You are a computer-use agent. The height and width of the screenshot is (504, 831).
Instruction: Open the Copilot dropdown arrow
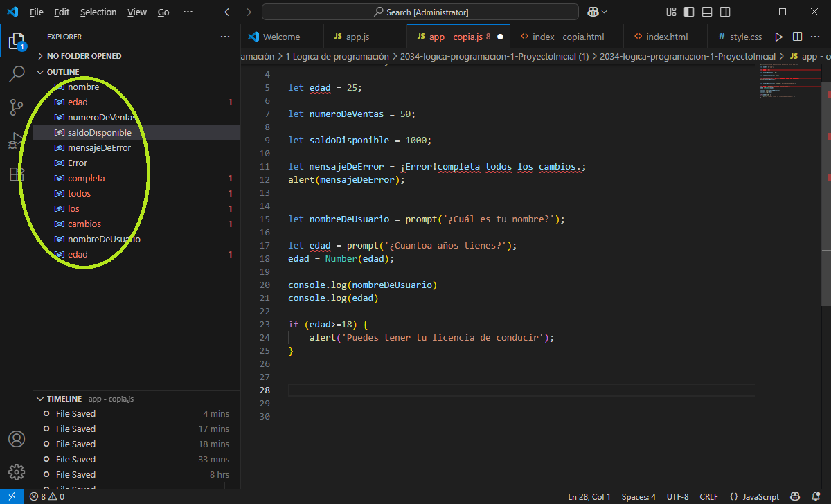[x=605, y=12]
